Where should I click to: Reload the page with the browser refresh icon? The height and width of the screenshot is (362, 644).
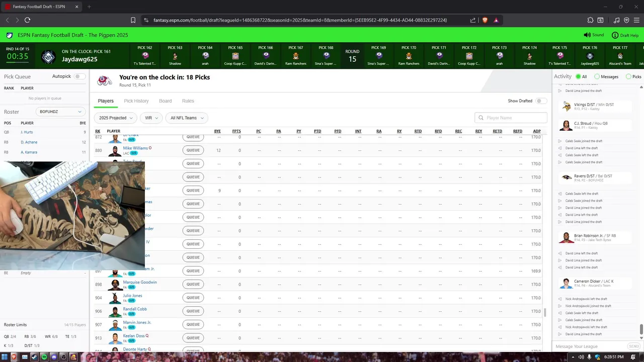tap(27, 20)
